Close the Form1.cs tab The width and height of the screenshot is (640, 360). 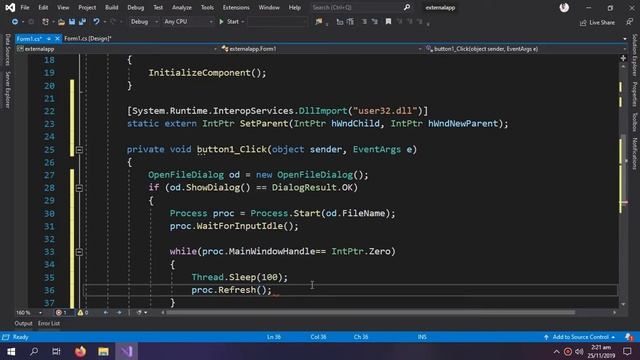click(x=57, y=38)
